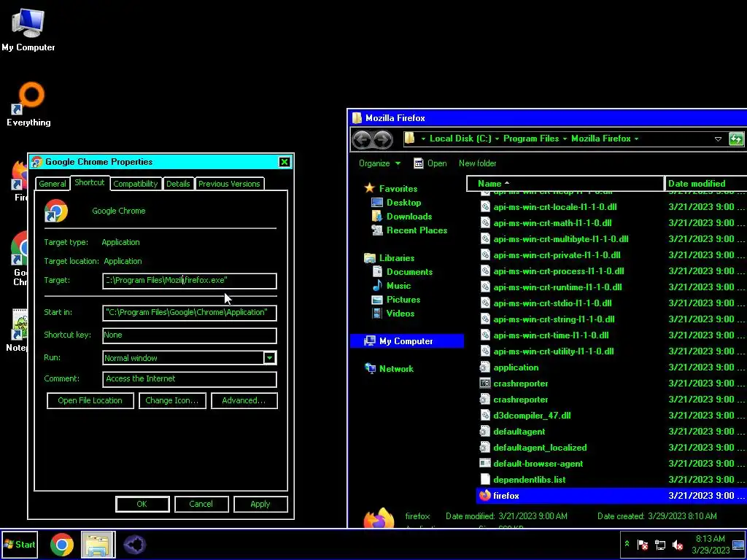This screenshot has width=747, height=560.
Task: Switch to the Compatibility tab
Action: pos(135,184)
